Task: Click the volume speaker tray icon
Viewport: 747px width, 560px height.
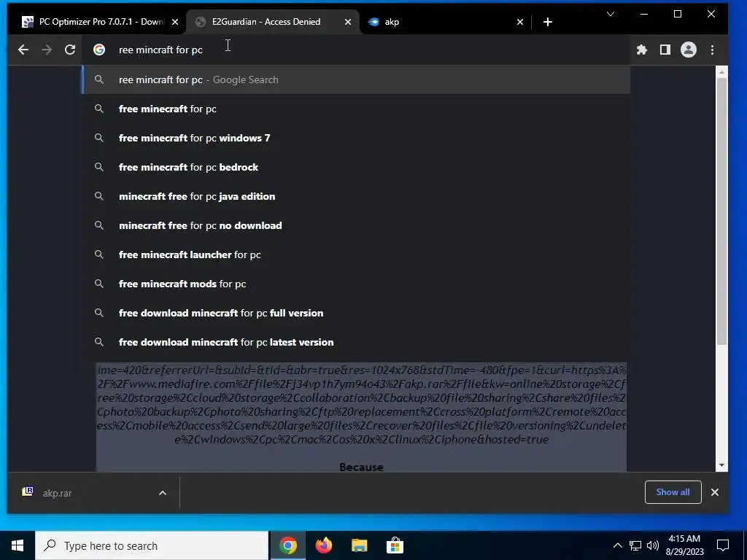Action: click(x=653, y=545)
